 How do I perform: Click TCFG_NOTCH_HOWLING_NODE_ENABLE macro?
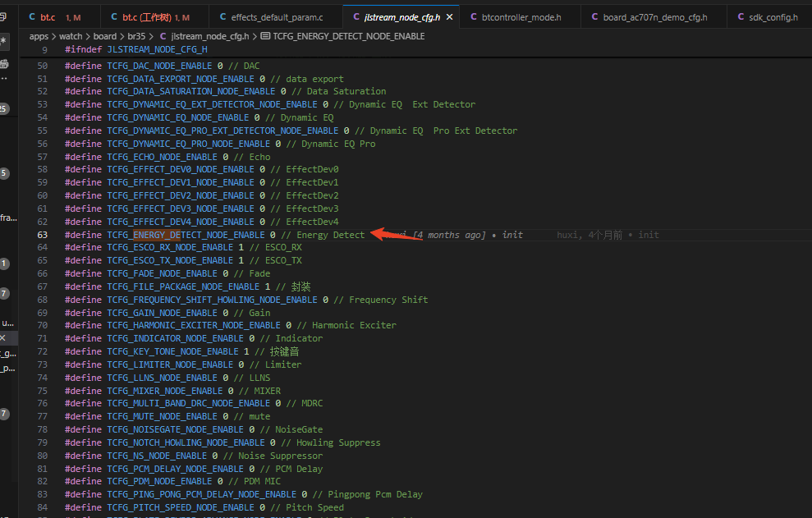[x=186, y=443]
